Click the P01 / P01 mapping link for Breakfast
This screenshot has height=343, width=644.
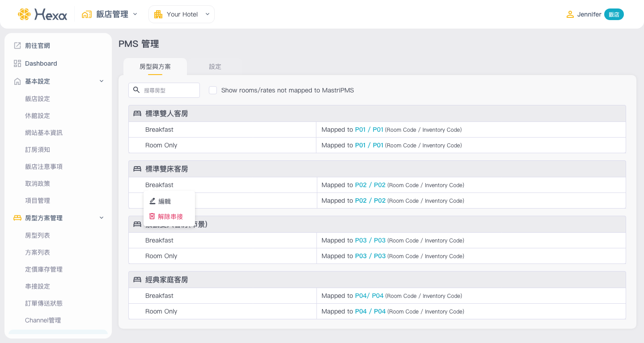[369, 130]
